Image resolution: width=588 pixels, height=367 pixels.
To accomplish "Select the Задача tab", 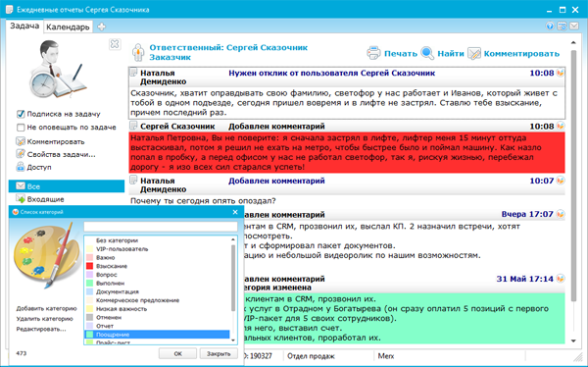I will point(24,26).
